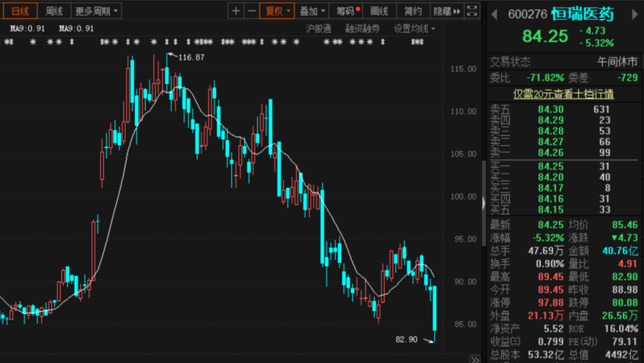Viewport: 644px width, 363px height.
Task: Open 设置均线 moving average settings
Action: 414,28
